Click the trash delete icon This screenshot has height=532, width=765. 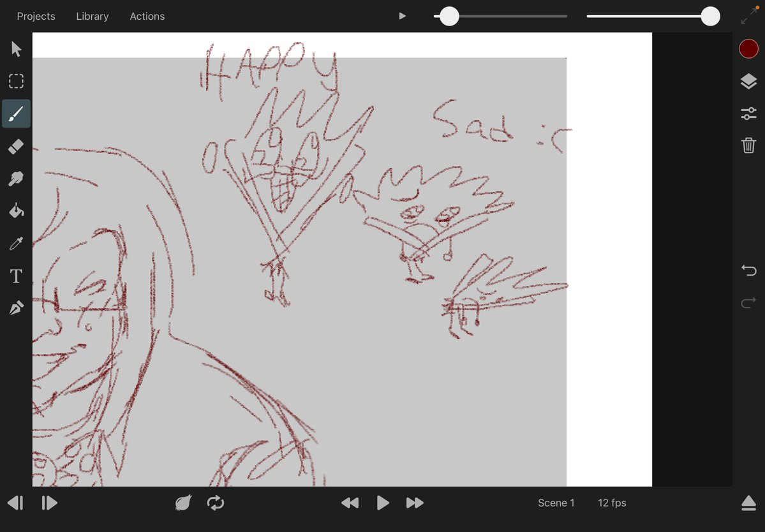(748, 145)
